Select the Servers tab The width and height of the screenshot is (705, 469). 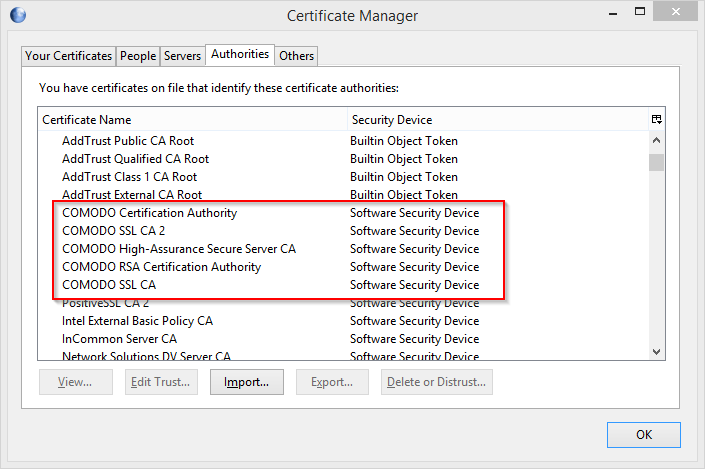182,56
